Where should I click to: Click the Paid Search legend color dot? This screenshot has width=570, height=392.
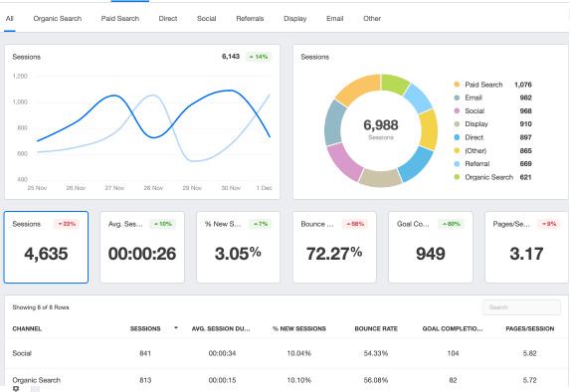coord(457,85)
